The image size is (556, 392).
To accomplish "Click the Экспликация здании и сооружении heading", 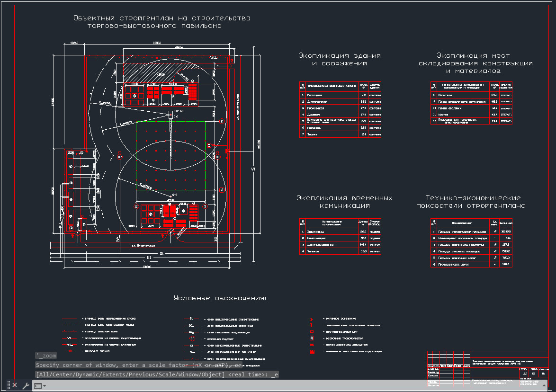I will pyautogui.click(x=340, y=60).
